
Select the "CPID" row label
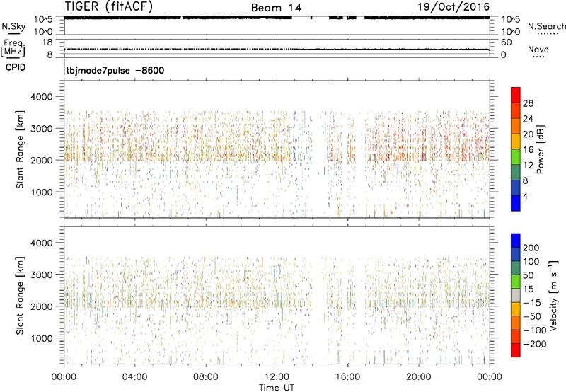pyautogui.click(x=16, y=67)
